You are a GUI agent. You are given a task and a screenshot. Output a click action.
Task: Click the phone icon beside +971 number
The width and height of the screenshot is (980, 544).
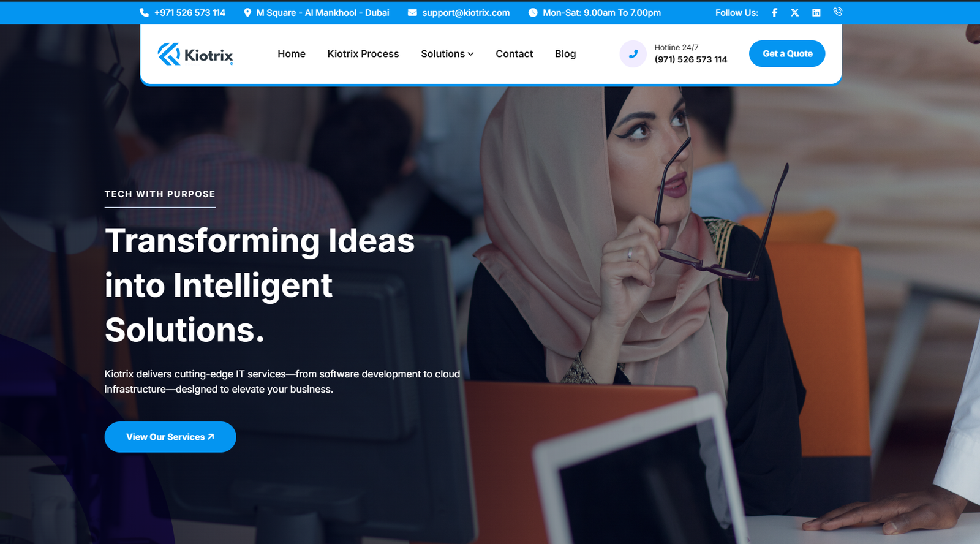click(144, 12)
